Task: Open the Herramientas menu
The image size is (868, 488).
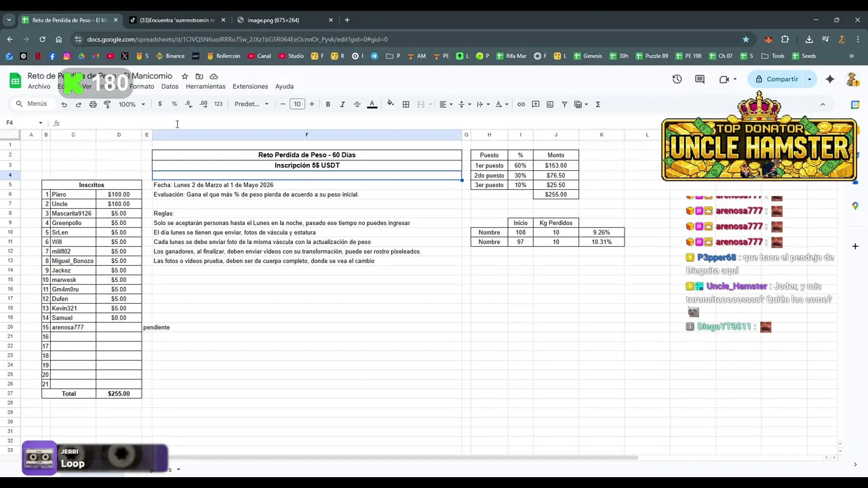Action: [x=205, y=87]
